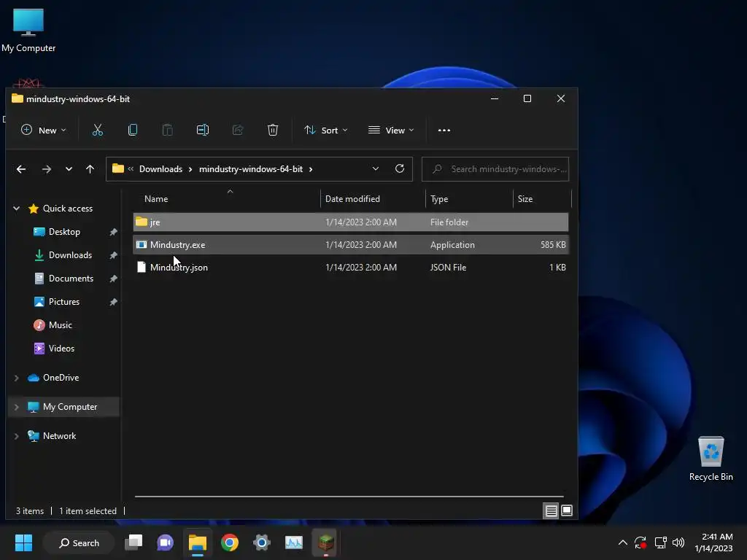The image size is (747, 560).
Task: Select the Mindustry.exe file
Action: coord(351,245)
